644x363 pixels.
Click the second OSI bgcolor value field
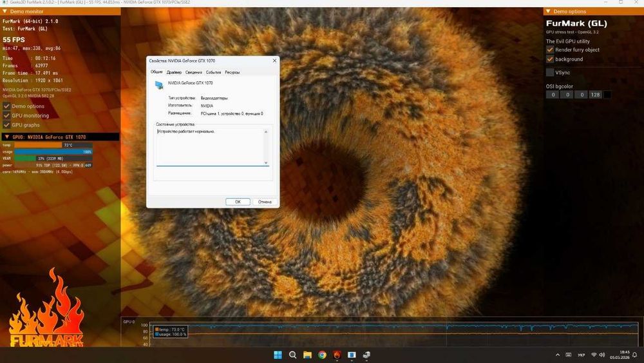click(567, 95)
